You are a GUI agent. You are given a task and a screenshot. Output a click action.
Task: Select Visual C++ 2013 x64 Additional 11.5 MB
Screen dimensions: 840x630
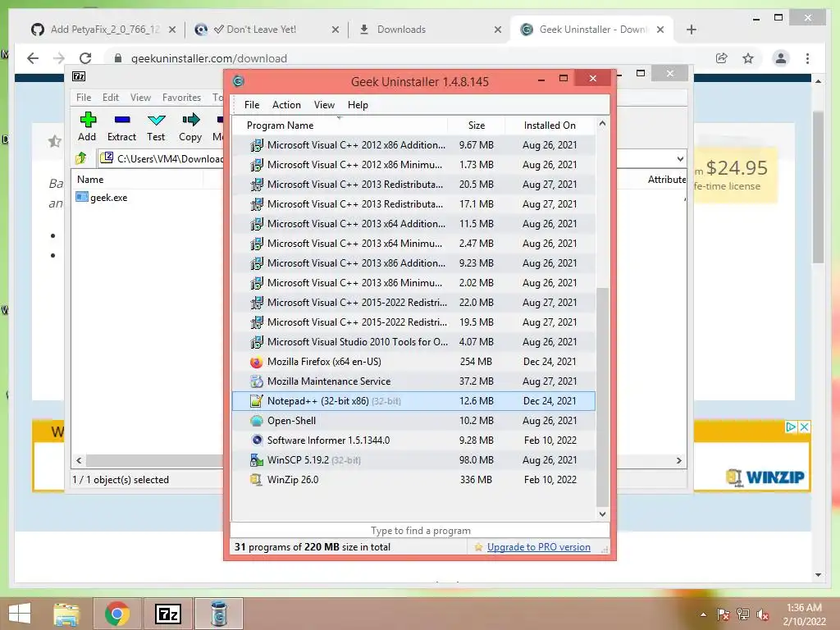tap(413, 224)
